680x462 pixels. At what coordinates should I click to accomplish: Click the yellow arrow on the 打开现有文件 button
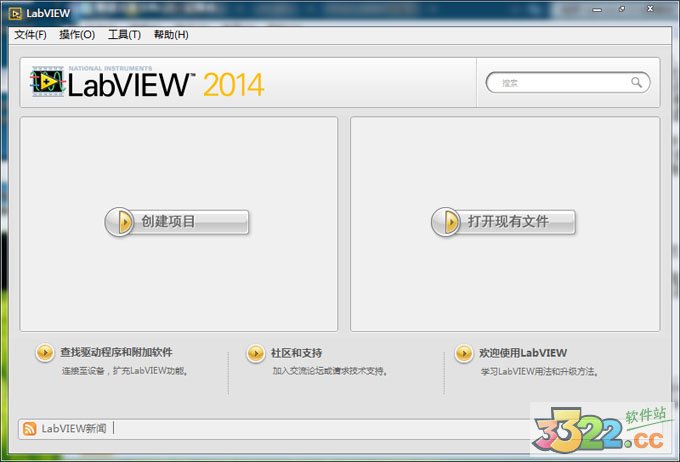point(451,222)
